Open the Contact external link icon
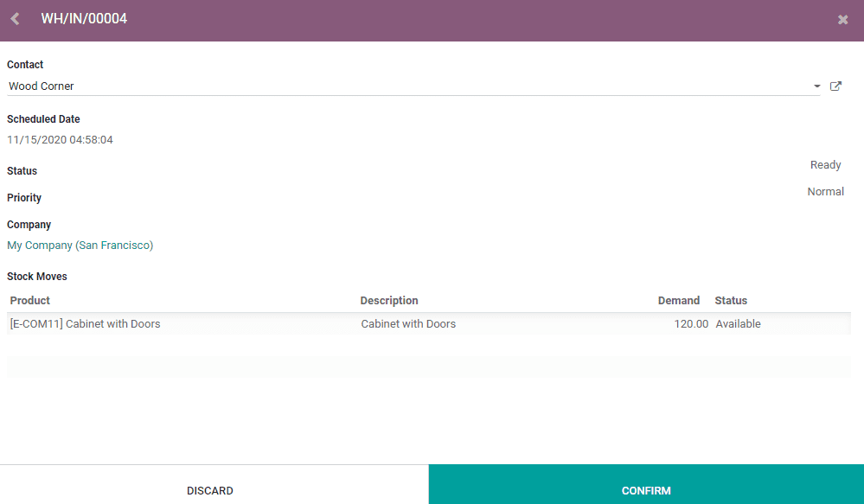864x504 pixels. (835, 86)
